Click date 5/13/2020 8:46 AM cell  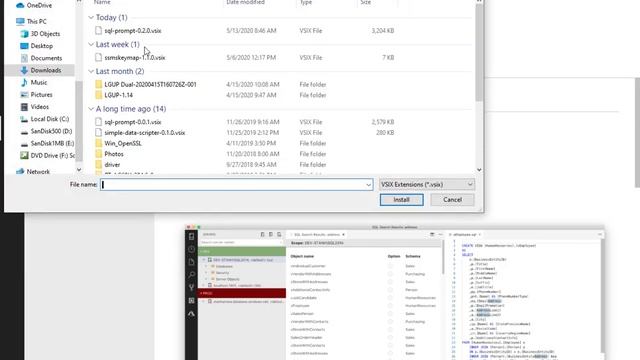251,31
